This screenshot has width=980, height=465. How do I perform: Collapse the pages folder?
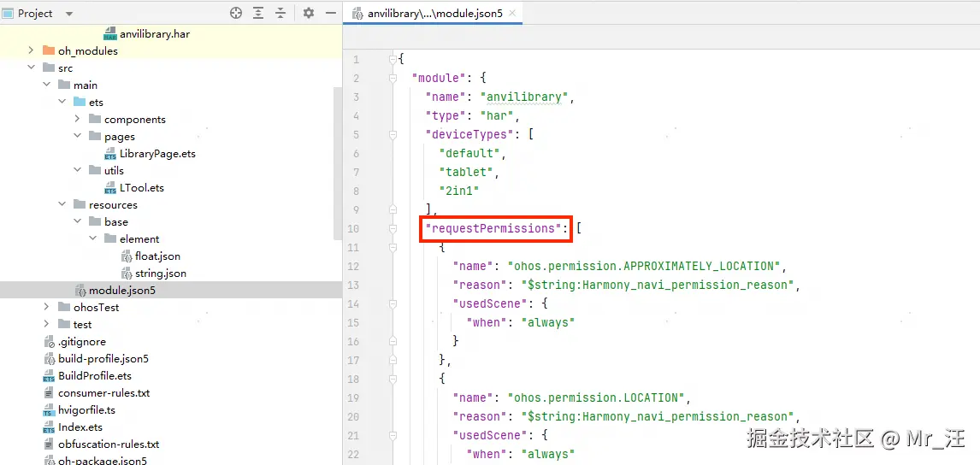tap(78, 136)
